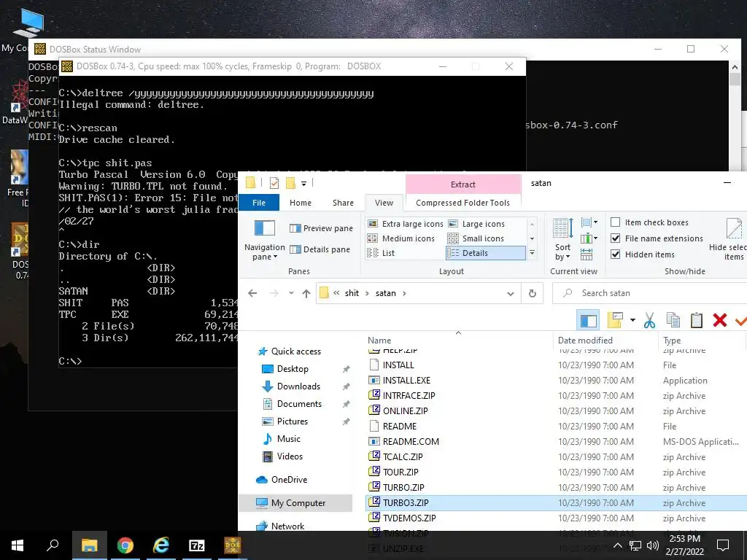Click the Navigation pane button

(x=264, y=239)
